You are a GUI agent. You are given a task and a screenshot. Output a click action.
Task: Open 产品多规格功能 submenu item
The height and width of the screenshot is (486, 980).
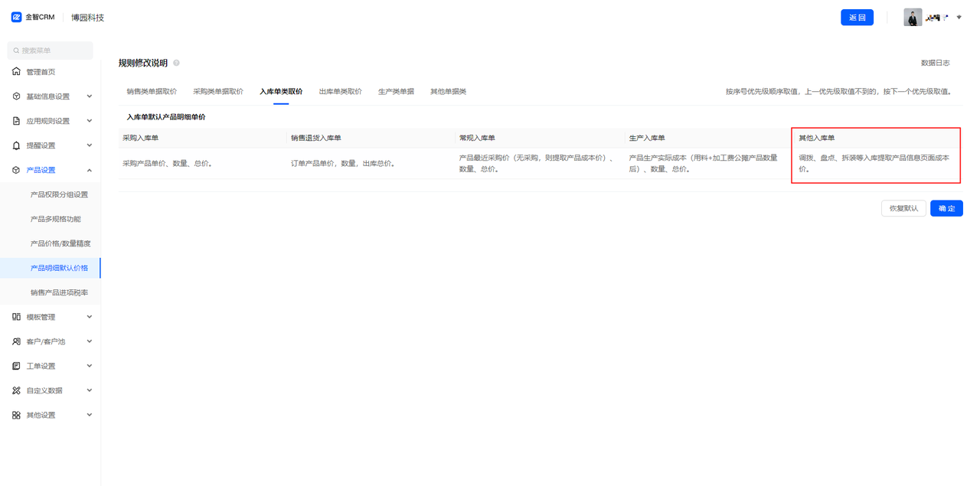55,219
